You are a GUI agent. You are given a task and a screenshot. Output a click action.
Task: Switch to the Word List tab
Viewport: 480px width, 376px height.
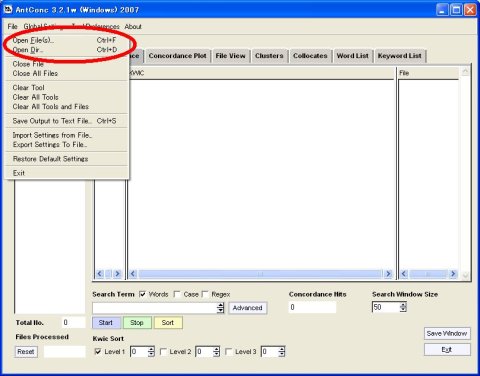[353, 56]
